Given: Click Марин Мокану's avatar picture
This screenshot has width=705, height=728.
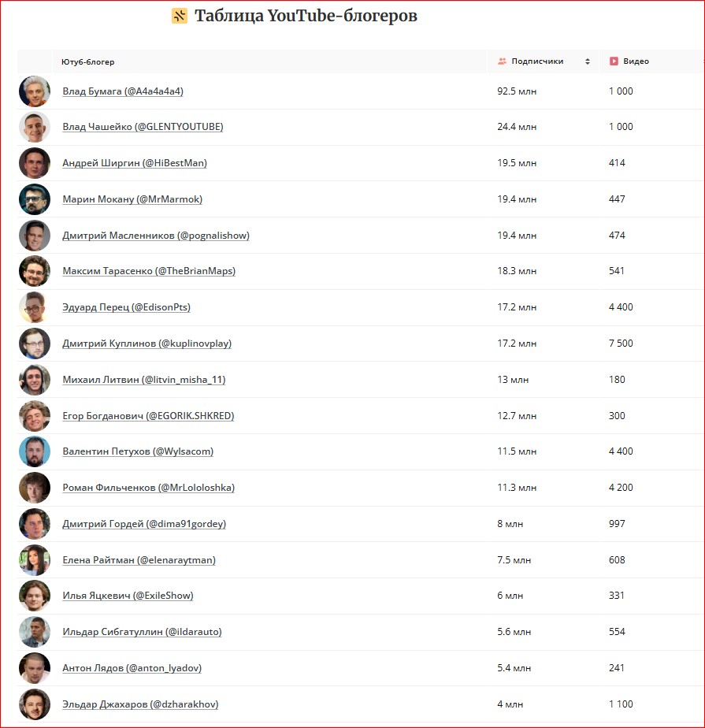Looking at the screenshot, I should tap(35, 199).
